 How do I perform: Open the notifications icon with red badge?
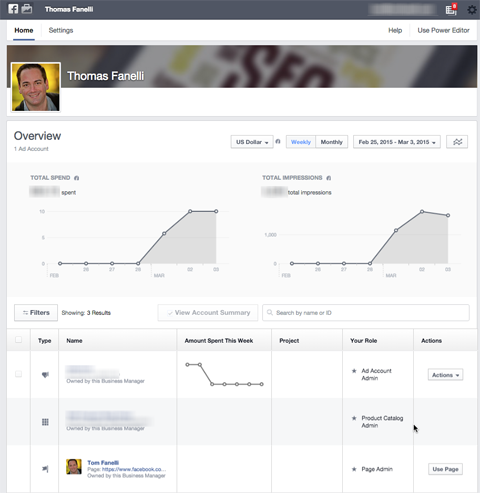click(x=451, y=9)
